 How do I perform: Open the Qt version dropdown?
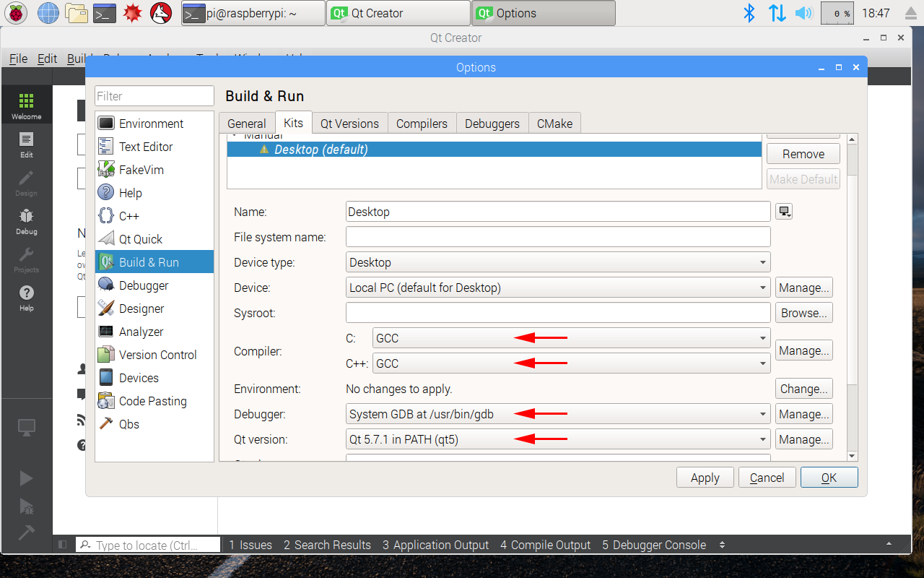coord(762,439)
